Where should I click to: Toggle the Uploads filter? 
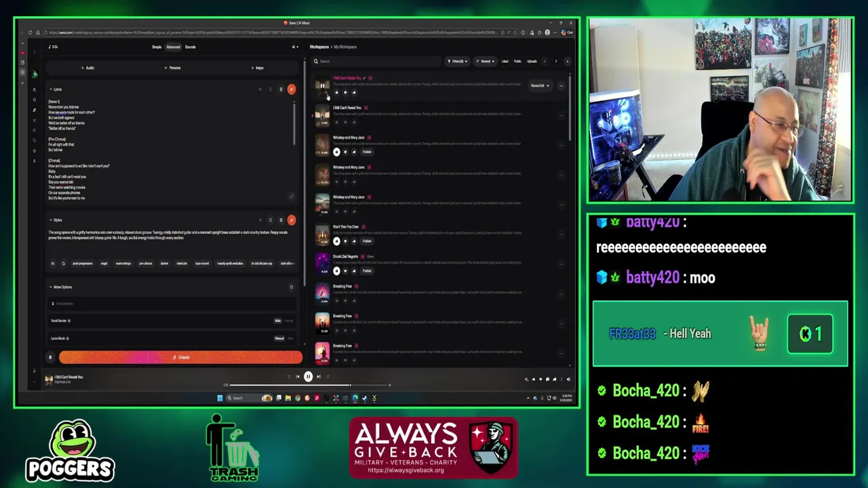(532, 61)
